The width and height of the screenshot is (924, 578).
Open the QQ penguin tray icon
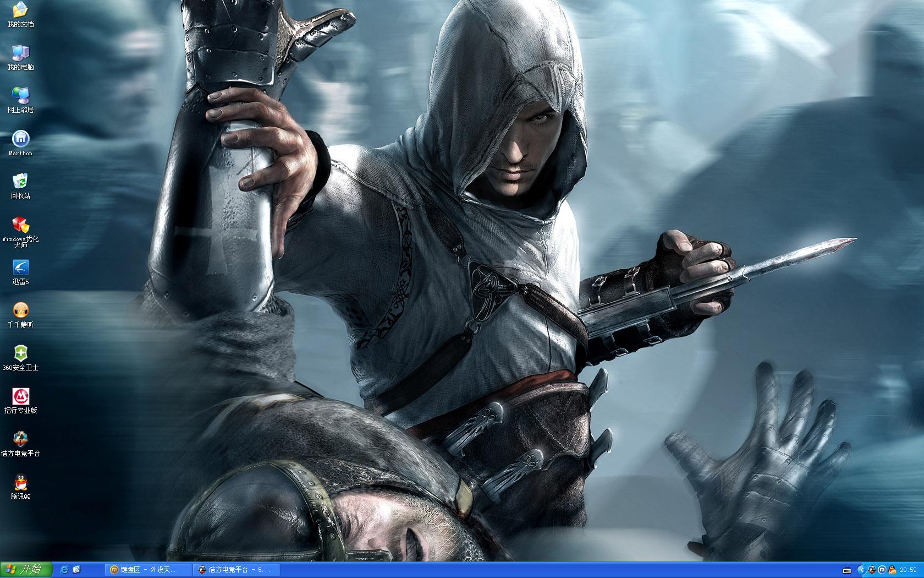point(892,570)
